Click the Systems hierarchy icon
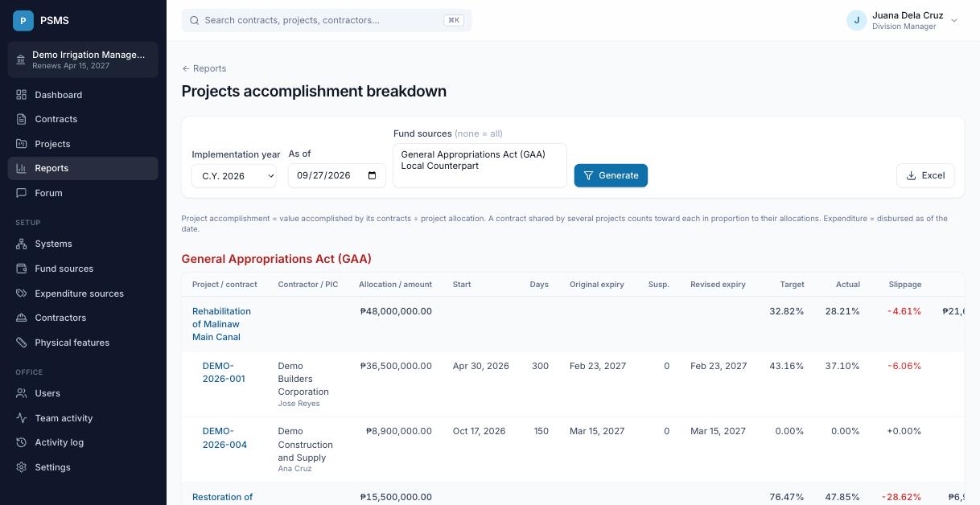 tap(22, 244)
